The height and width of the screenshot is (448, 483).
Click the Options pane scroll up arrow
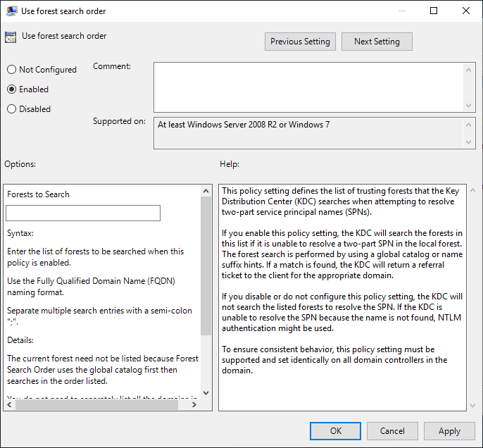[206, 191]
